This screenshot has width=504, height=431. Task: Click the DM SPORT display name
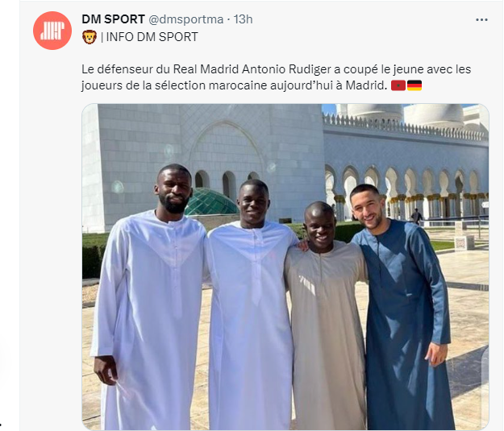(x=113, y=19)
